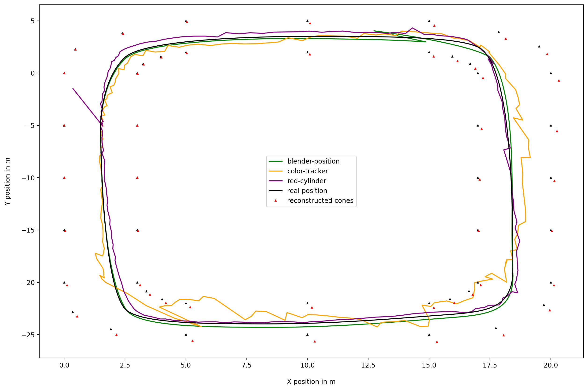Viewport: 588px width, 390px height.
Task: Click the red triangle marker in legend
Action: (x=276, y=200)
